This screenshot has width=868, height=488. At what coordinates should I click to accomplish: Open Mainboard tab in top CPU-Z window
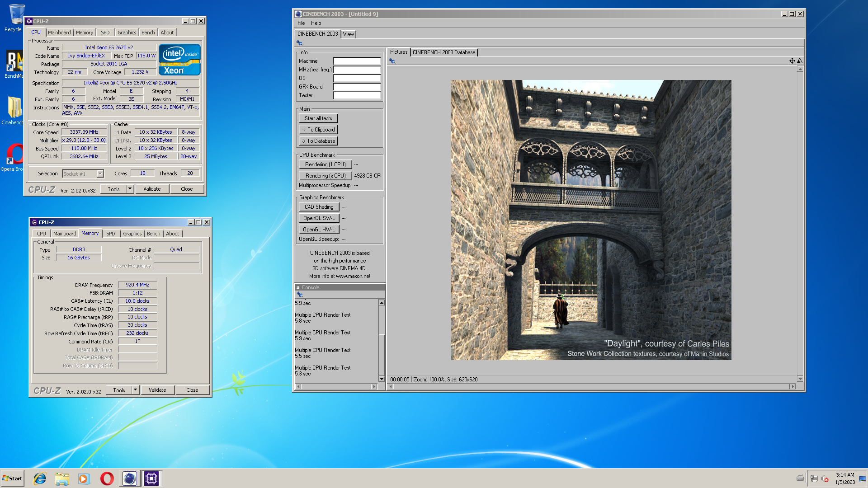59,33
